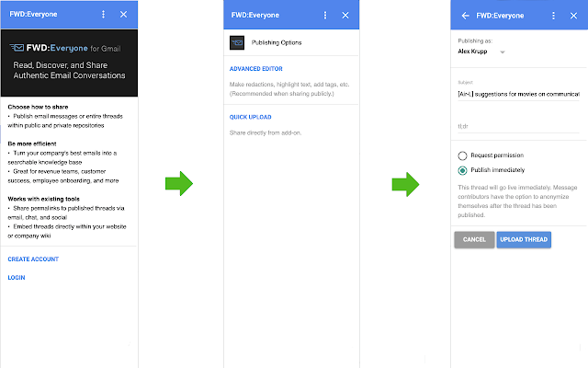This screenshot has width=588, height=368.
Task: Open the three-dot menu in the upload thread panel
Action: click(x=553, y=16)
